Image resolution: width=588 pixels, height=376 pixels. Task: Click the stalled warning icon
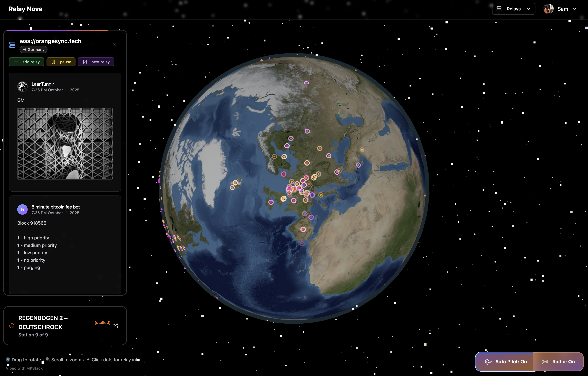(x=12, y=326)
